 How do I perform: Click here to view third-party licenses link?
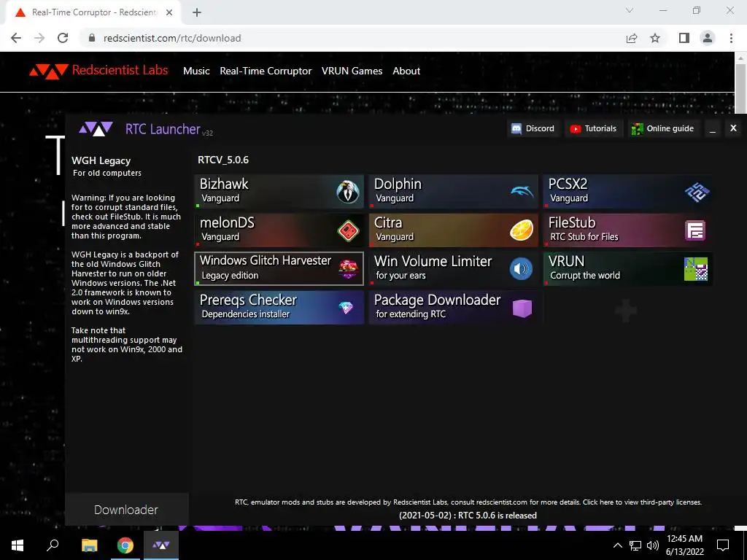coord(642,502)
